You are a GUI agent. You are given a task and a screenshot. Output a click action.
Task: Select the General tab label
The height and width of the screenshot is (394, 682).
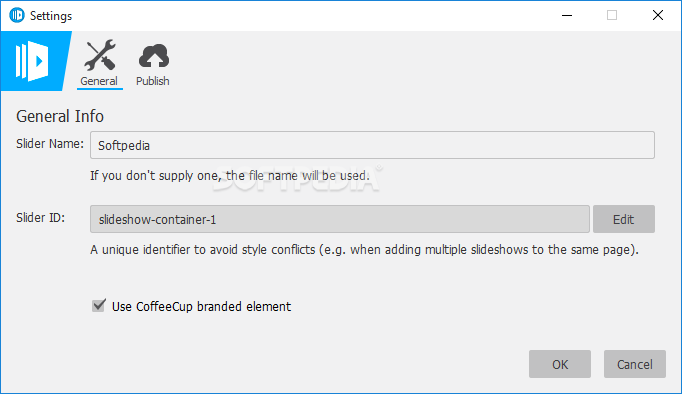(99, 81)
